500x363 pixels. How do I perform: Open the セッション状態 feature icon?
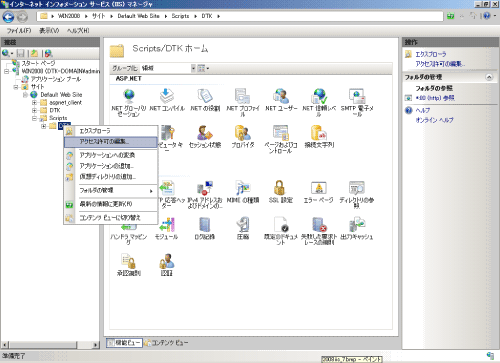[205, 133]
